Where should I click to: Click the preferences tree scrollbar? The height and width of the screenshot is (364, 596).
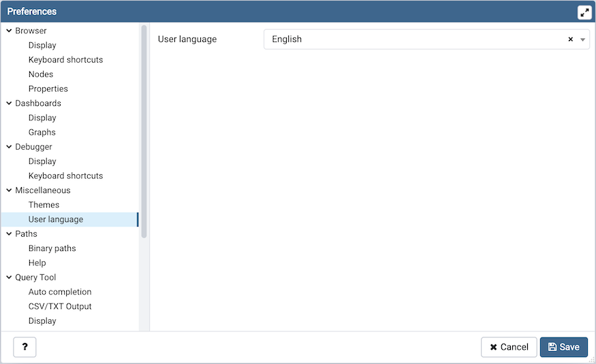click(x=144, y=129)
